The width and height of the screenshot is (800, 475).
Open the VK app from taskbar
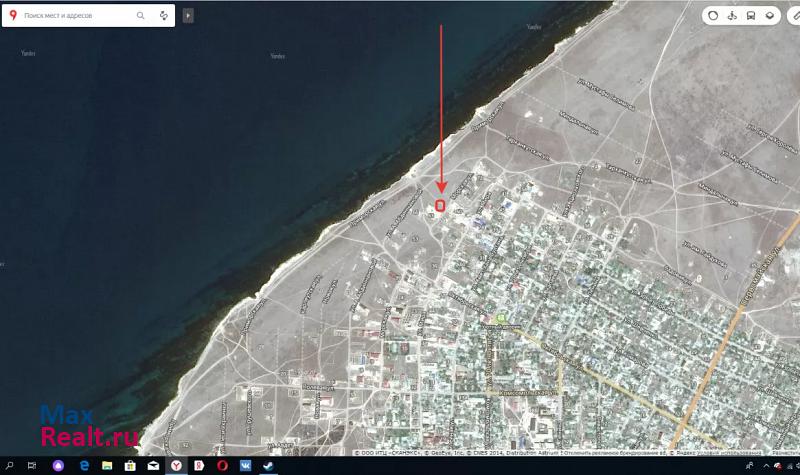(x=245, y=466)
